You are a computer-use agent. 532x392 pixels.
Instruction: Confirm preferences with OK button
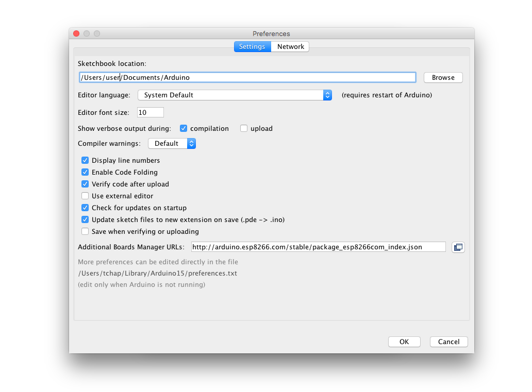(404, 342)
